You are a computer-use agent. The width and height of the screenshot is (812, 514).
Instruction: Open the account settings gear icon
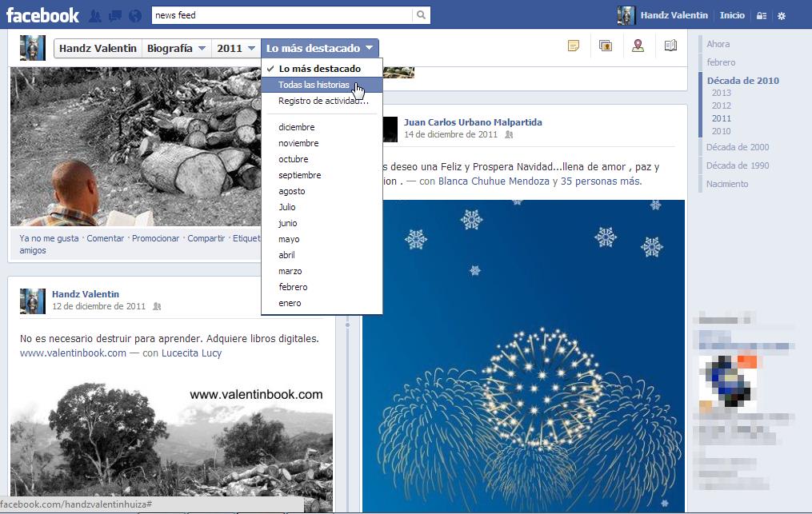tap(782, 15)
